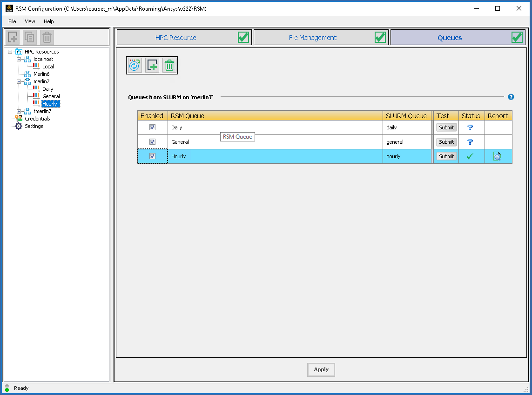
Task: Click the blue help question mark icon
Action: click(511, 97)
